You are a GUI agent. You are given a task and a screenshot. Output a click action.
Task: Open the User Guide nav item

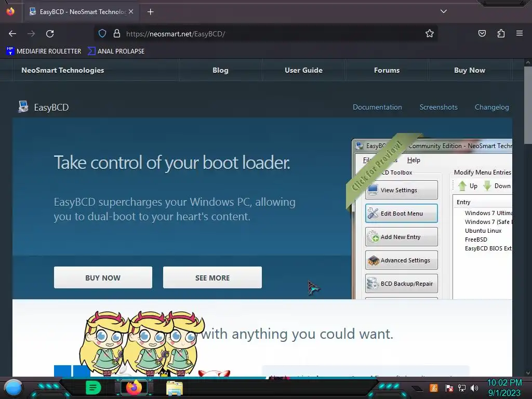click(303, 70)
